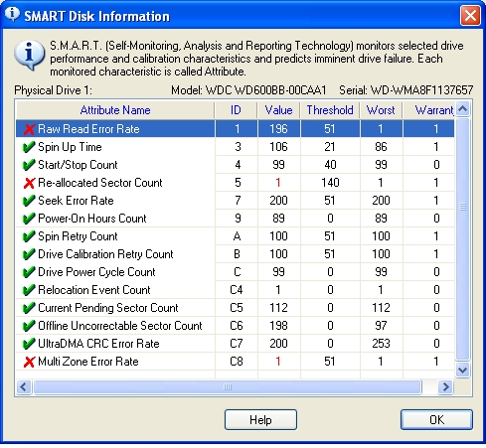Close the SMART Disk Information dialog
This screenshot has width=486, height=448.
[470, 15]
